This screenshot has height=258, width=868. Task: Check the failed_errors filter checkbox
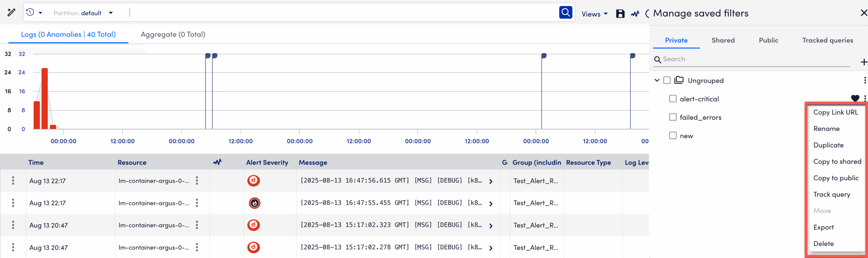673,117
